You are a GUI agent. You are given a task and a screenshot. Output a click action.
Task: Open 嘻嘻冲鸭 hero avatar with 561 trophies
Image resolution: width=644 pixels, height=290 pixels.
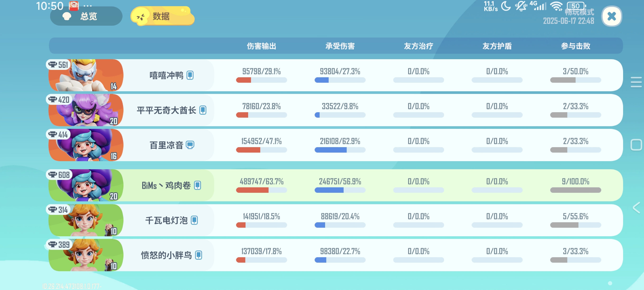pyautogui.click(x=86, y=75)
